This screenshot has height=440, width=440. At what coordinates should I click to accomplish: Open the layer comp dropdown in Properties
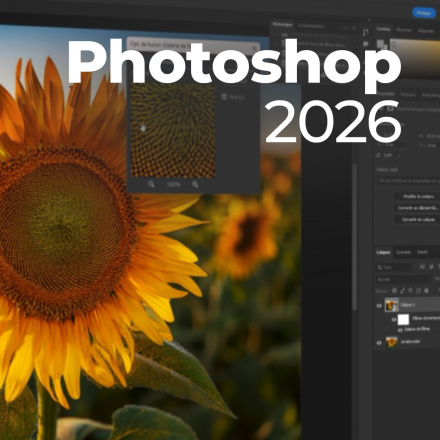[x=409, y=180]
